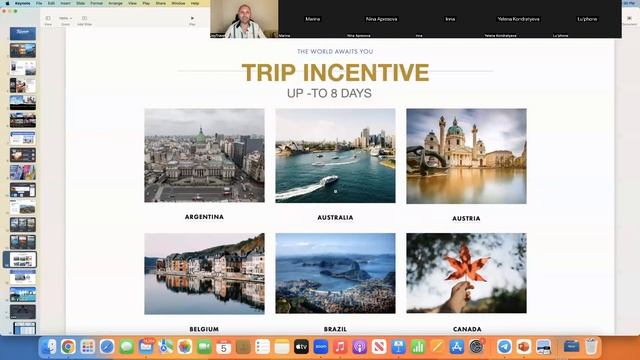The width and height of the screenshot is (640, 360).
Task: Open Calendar showing date 5
Action: 224,347
